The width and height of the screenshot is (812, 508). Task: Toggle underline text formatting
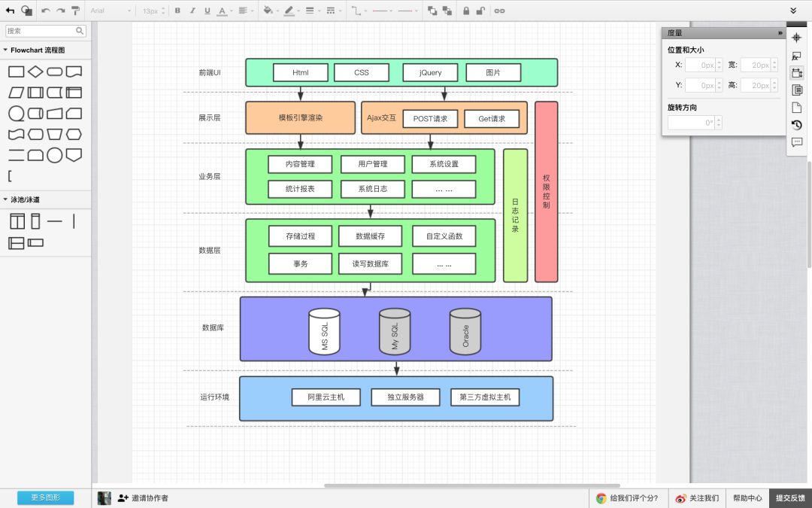pyautogui.click(x=208, y=11)
